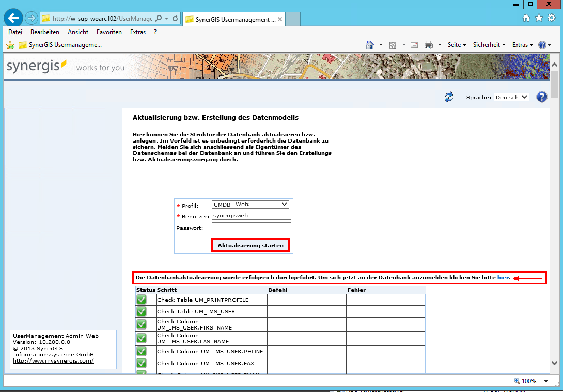
Task: Click the browser back navigation arrow
Action: [x=12, y=17]
